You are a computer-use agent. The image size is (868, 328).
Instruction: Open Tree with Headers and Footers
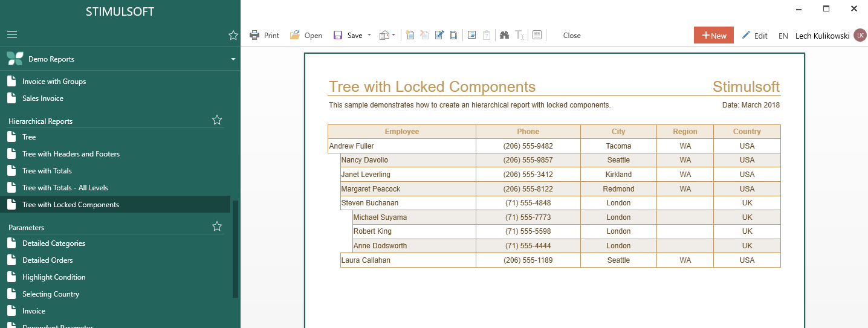pyautogui.click(x=71, y=154)
